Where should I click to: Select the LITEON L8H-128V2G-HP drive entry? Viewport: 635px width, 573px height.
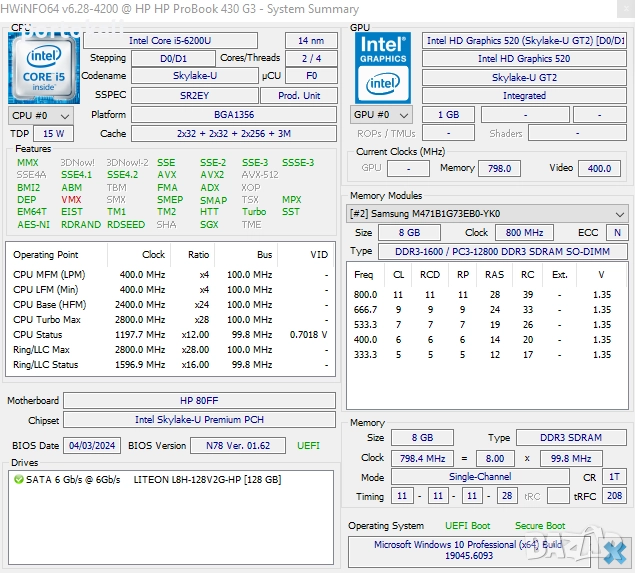click(x=207, y=479)
